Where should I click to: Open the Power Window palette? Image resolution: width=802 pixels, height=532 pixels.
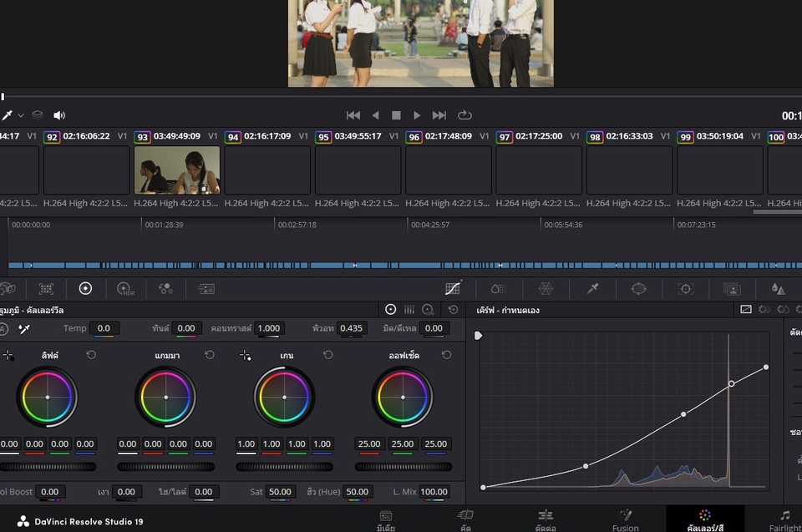tap(639, 289)
